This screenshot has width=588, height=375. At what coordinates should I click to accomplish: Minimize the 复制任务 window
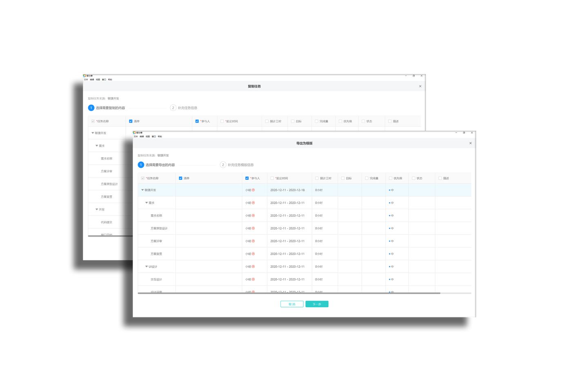tap(406, 76)
